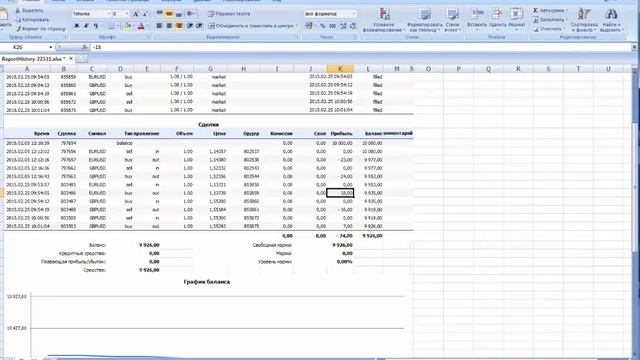Align cell content to the bottom

[x=179, y=14]
